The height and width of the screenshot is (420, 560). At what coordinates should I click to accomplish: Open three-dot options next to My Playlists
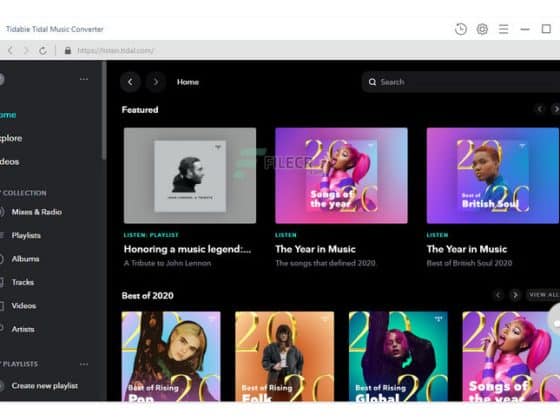(x=84, y=364)
